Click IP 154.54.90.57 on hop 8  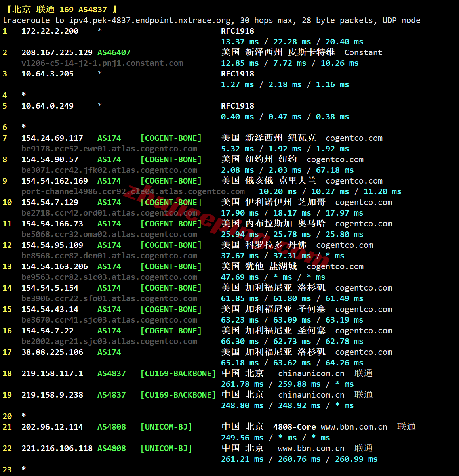pos(50,159)
